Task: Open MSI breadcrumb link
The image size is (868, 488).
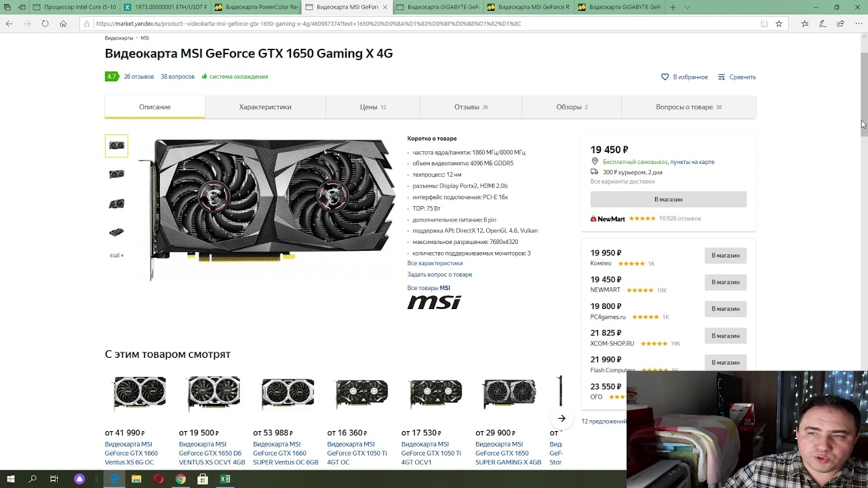Action: point(144,38)
